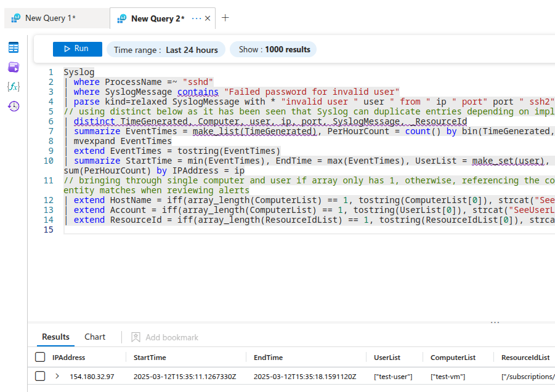Click the contains operator on line 3
Screen dimensions: 555x392
tap(198, 92)
